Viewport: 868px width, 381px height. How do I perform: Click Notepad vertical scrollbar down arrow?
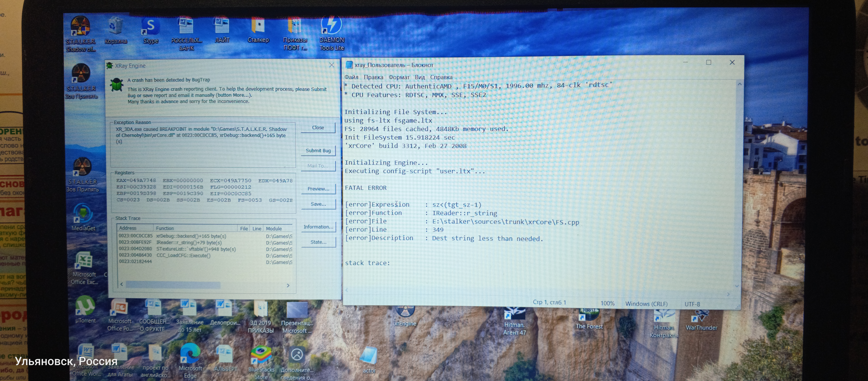pos(737,286)
